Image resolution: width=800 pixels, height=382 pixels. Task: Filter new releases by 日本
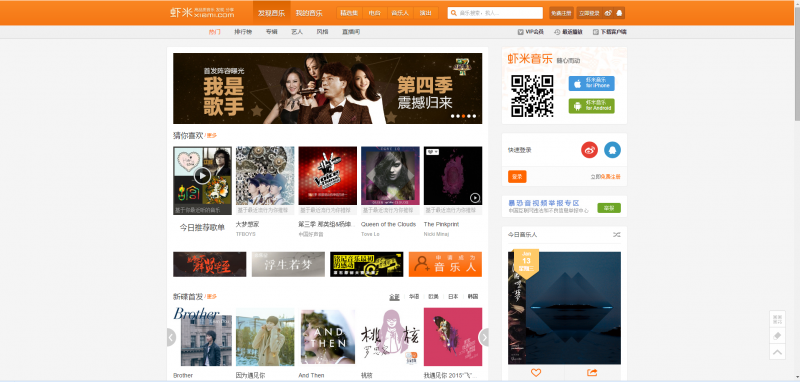coord(453,296)
